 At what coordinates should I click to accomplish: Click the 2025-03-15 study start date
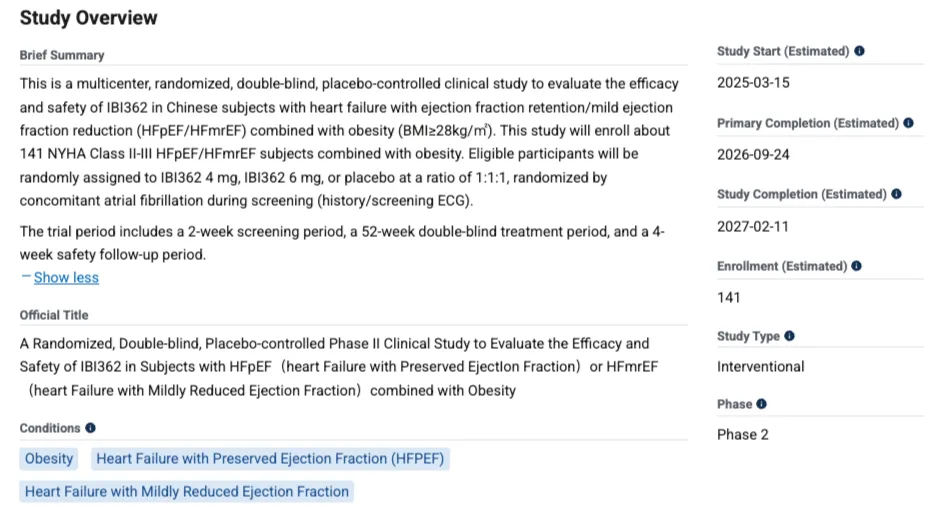(753, 82)
